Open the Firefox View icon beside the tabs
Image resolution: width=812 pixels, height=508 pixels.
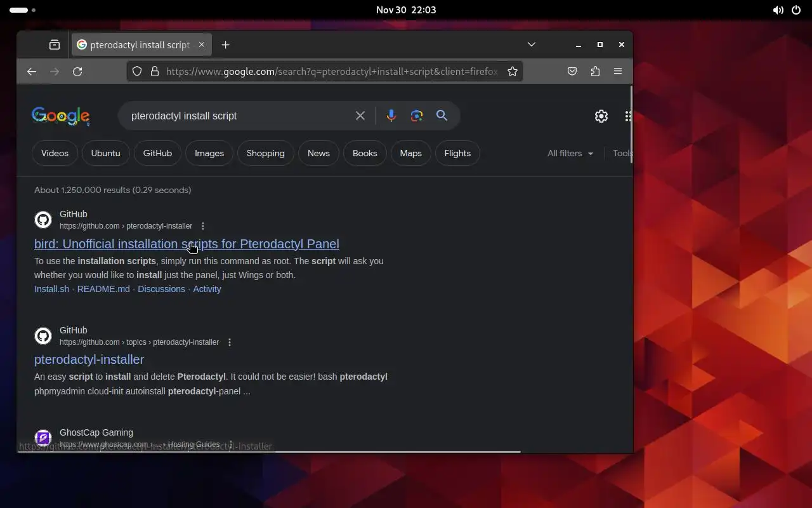coord(55,44)
